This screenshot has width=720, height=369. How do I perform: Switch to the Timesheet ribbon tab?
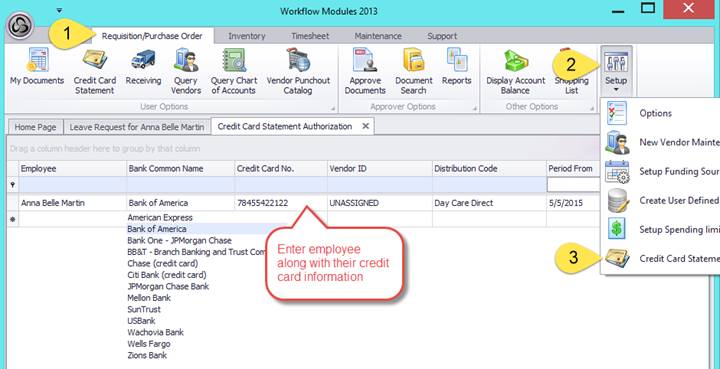310,36
